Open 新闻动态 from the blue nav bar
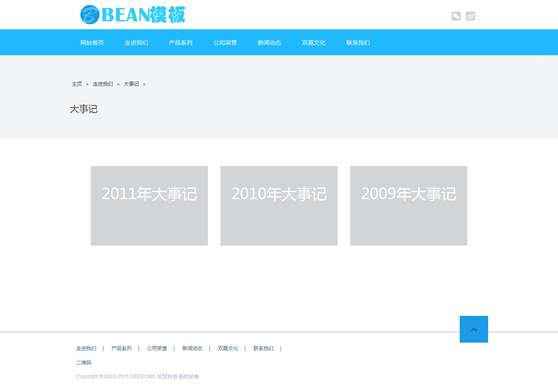 click(x=269, y=43)
